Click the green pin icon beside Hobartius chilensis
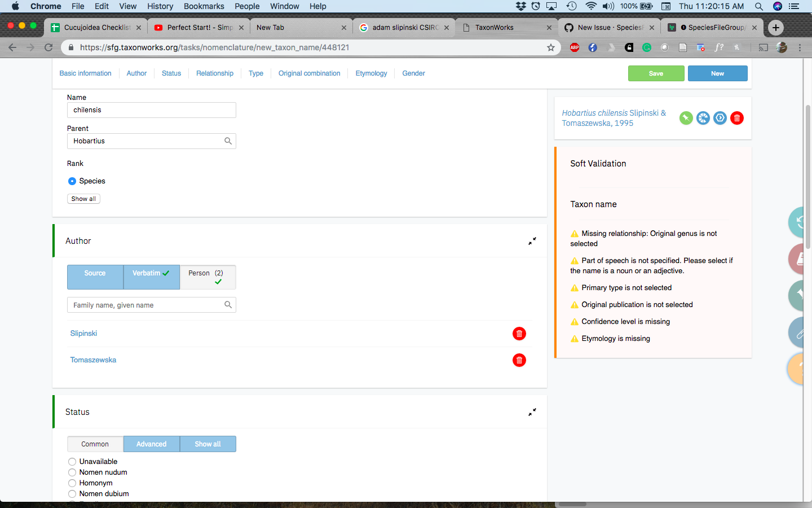 coord(686,118)
